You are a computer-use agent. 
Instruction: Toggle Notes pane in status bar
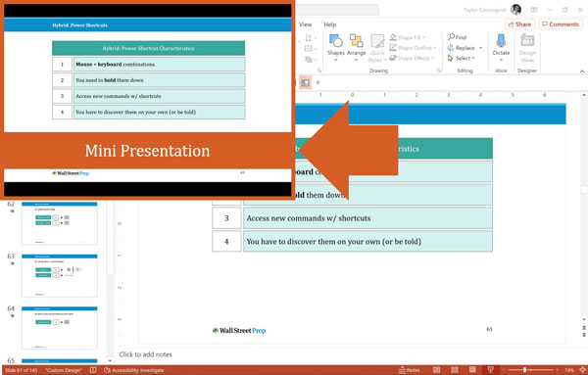coord(409,370)
